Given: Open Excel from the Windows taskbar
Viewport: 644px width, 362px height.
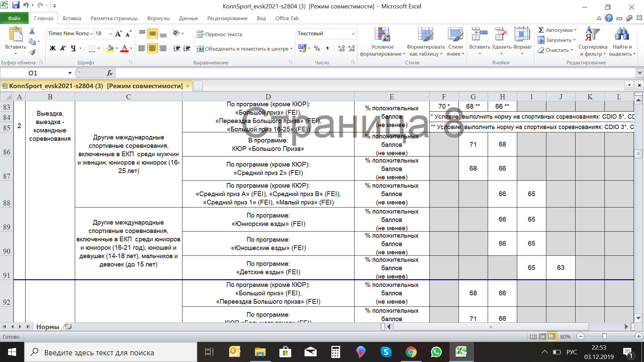Looking at the screenshot, I should coord(461,352).
